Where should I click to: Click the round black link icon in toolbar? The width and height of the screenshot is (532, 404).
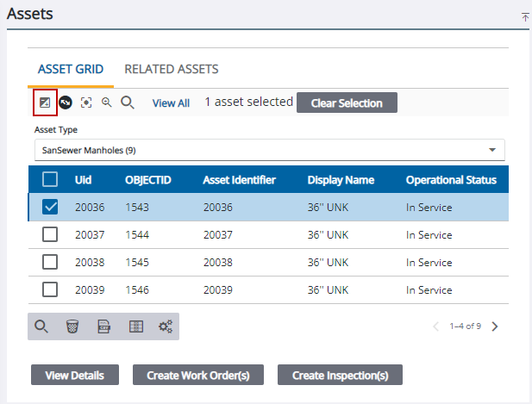click(x=66, y=103)
